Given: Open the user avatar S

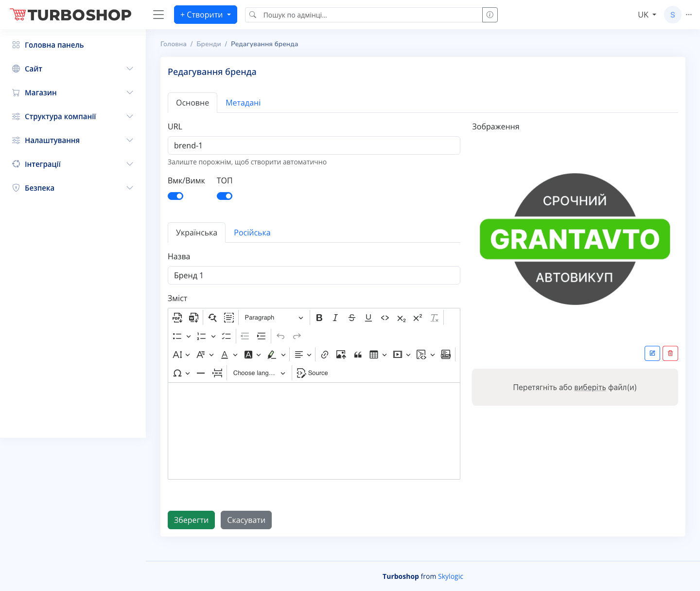Looking at the screenshot, I should click(x=673, y=15).
